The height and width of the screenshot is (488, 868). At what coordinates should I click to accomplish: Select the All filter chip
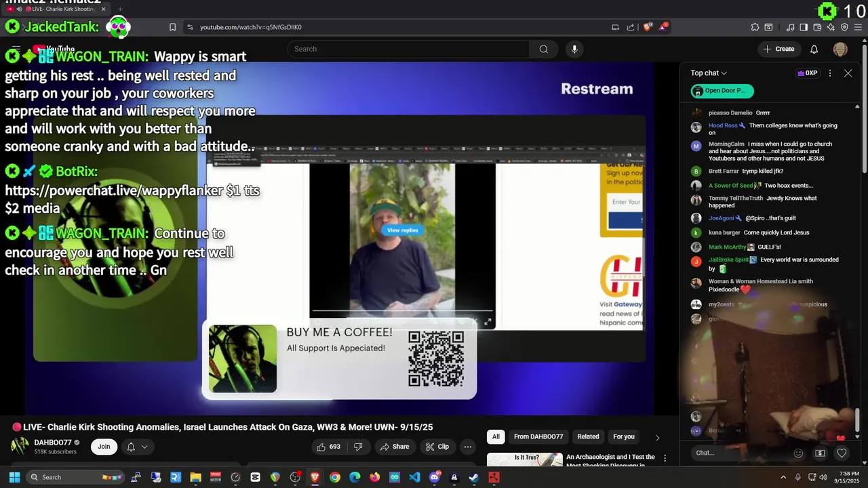point(496,437)
